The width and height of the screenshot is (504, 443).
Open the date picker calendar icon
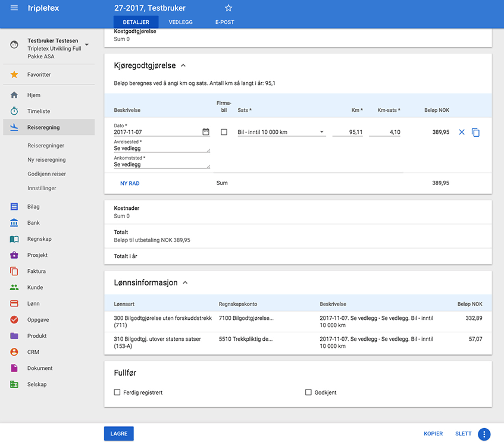click(206, 132)
